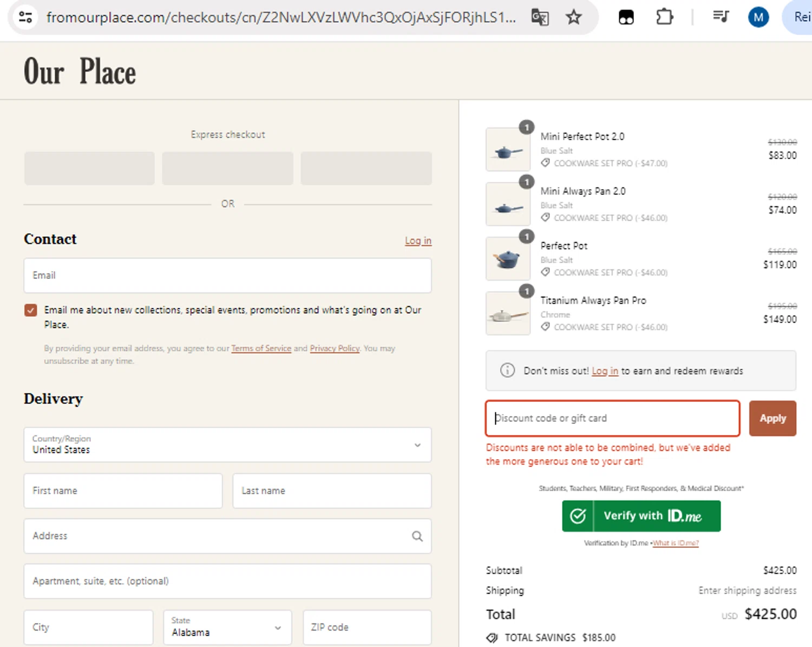Screen dimensions: 812x647
Task: Click the $425.00 Total amount
Action: tap(771, 614)
